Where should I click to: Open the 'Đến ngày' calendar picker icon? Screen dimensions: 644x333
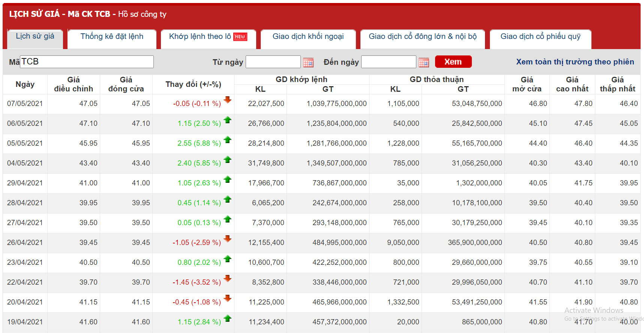click(423, 62)
